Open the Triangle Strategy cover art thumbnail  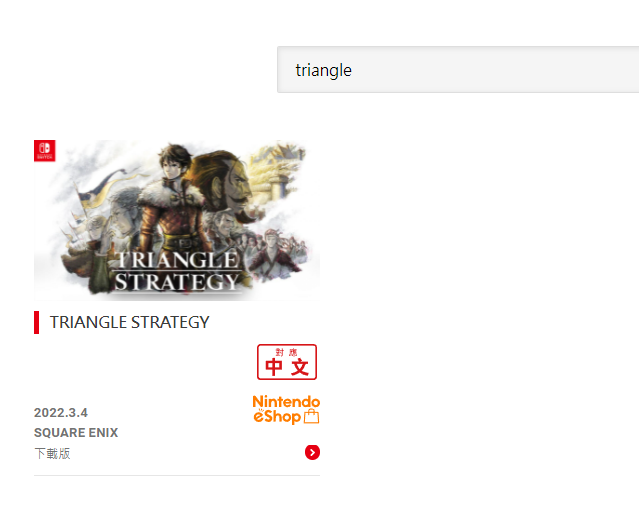click(177, 220)
